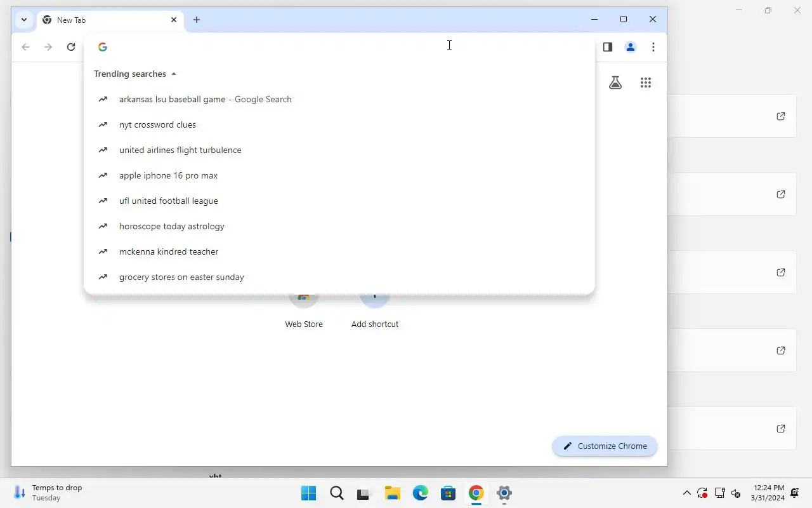The height and width of the screenshot is (508, 812).
Task: Click the sync update tray icon
Action: (x=702, y=493)
